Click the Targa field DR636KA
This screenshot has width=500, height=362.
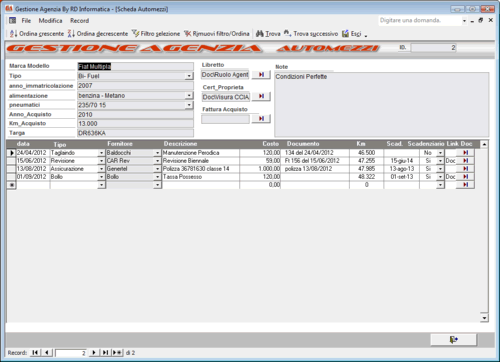135,133
